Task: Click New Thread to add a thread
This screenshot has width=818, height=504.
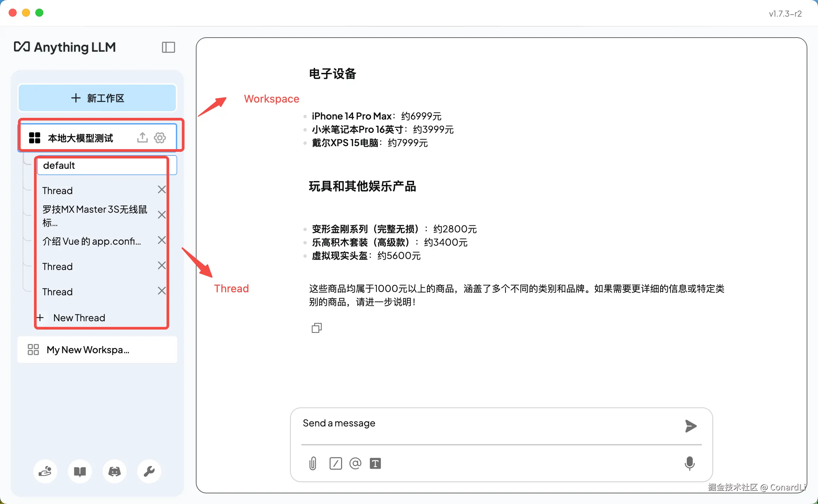Action: coord(79,318)
